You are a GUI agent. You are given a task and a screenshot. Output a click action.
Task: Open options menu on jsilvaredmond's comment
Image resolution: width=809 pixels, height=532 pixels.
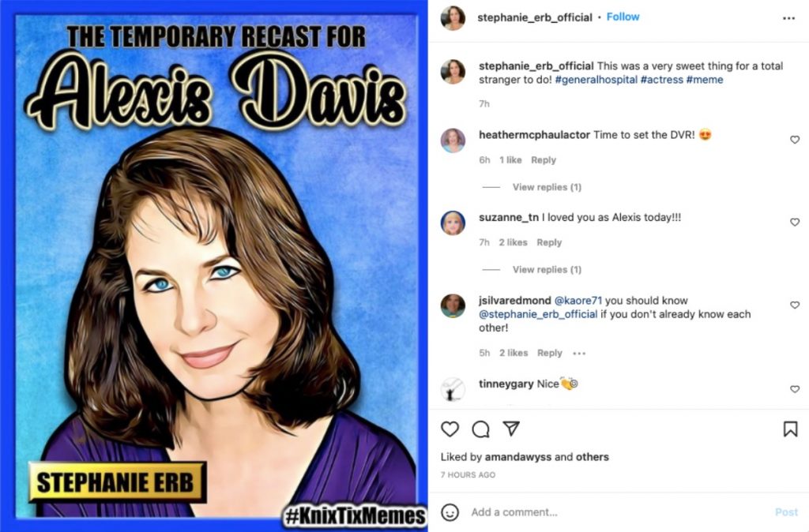(579, 353)
